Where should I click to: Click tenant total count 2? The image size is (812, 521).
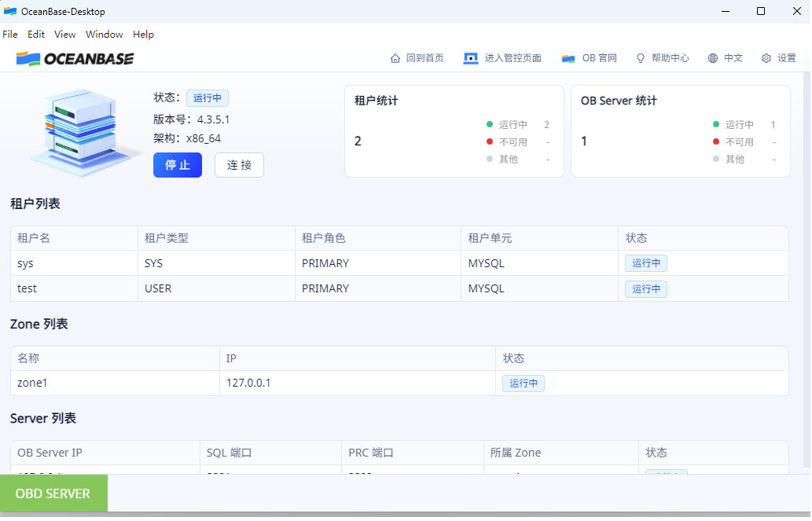tap(358, 141)
